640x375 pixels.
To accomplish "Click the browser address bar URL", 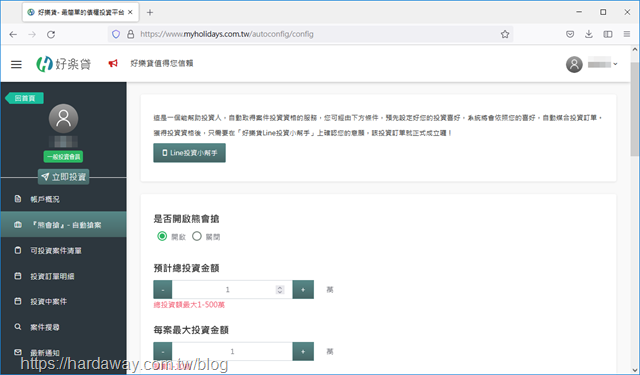I will coord(227,34).
